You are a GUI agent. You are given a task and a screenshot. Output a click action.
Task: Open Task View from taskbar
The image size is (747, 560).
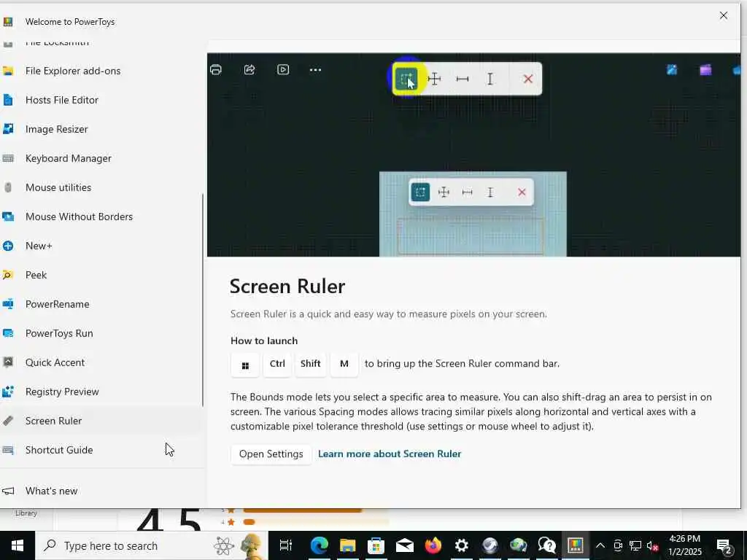[x=286, y=545]
